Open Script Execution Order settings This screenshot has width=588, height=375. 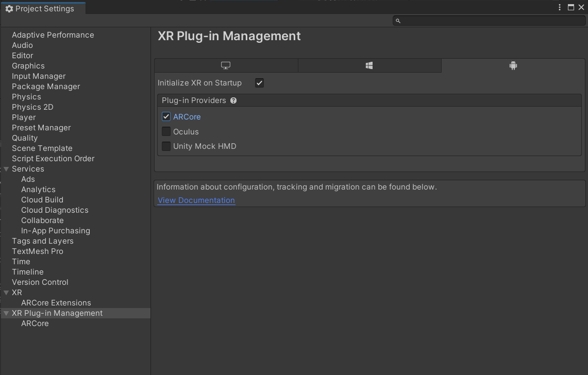coord(53,159)
